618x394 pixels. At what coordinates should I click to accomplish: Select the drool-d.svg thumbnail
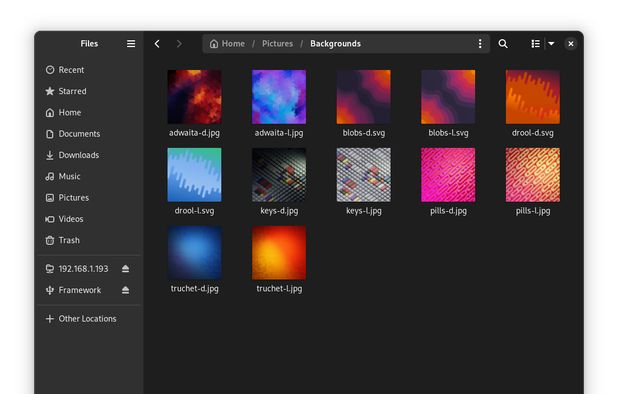(x=533, y=97)
